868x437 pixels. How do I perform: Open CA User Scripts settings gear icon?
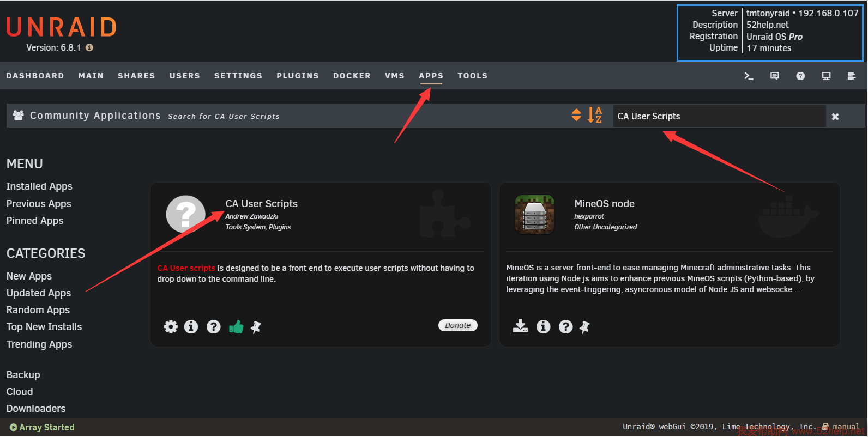click(171, 327)
